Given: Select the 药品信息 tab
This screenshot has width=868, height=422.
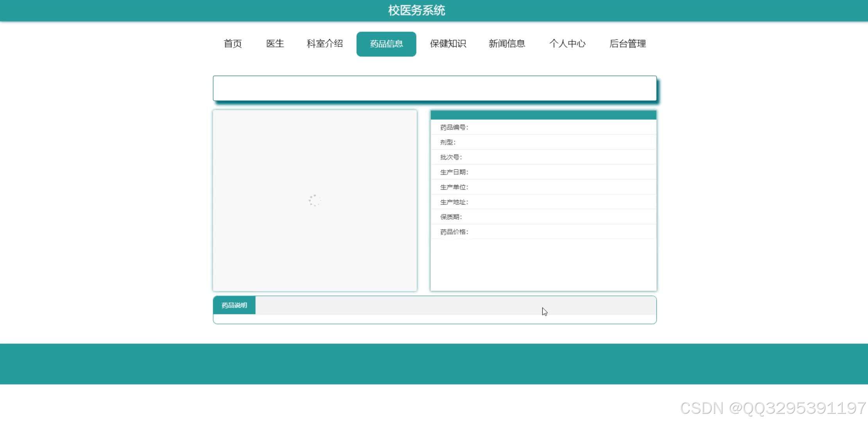Looking at the screenshot, I should (x=386, y=44).
